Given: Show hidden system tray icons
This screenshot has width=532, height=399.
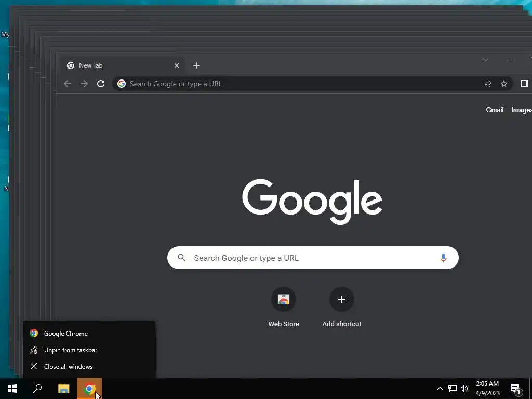Looking at the screenshot, I should 440,389.
